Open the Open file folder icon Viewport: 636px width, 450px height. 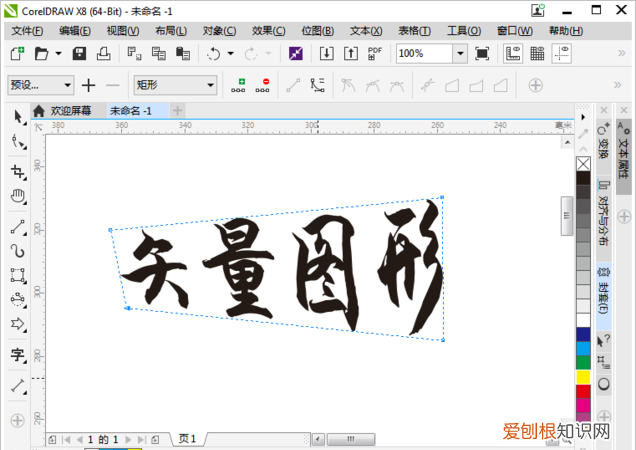[x=41, y=54]
